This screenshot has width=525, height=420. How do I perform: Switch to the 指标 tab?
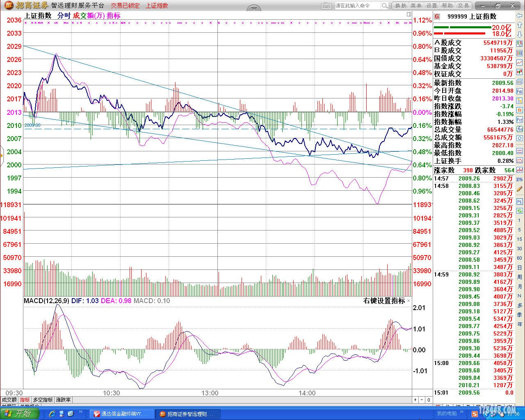pos(25,399)
